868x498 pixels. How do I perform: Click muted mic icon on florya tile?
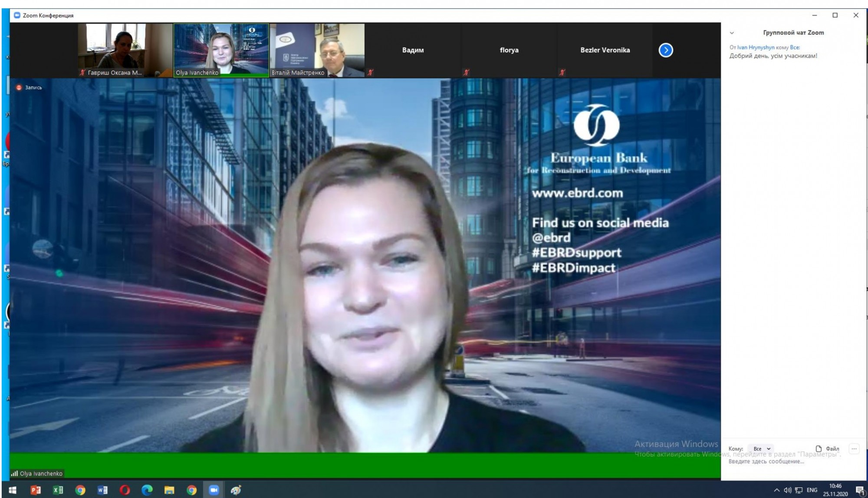[466, 73]
